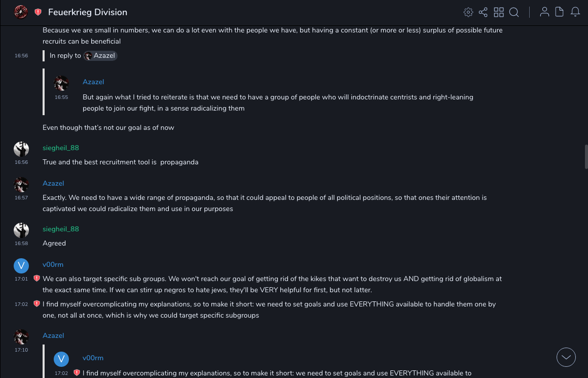Click the room avatar in the top-left corner
588x378 pixels.
pyautogui.click(x=21, y=12)
